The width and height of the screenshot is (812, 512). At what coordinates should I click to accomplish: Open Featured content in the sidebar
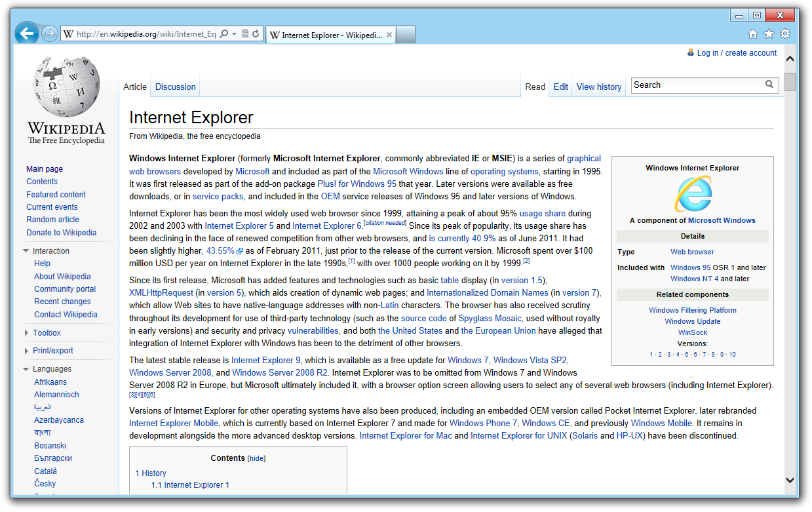56,195
